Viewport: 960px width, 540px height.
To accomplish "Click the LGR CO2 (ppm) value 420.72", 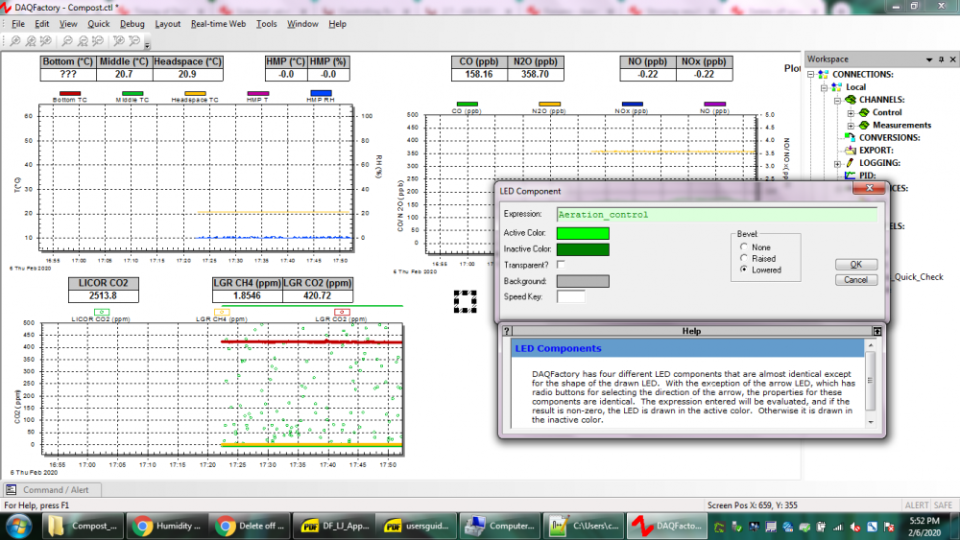I will coord(317,296).
